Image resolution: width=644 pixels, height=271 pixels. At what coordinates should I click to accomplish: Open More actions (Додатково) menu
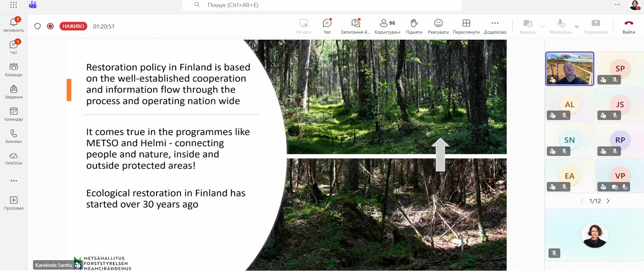pyautogui.click(x=495, y=26)
